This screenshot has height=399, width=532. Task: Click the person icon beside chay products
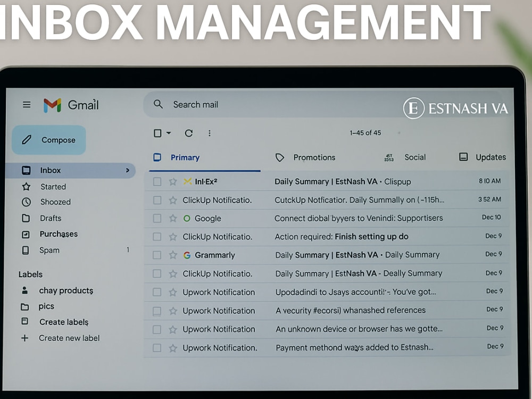[x=25, y=290]
